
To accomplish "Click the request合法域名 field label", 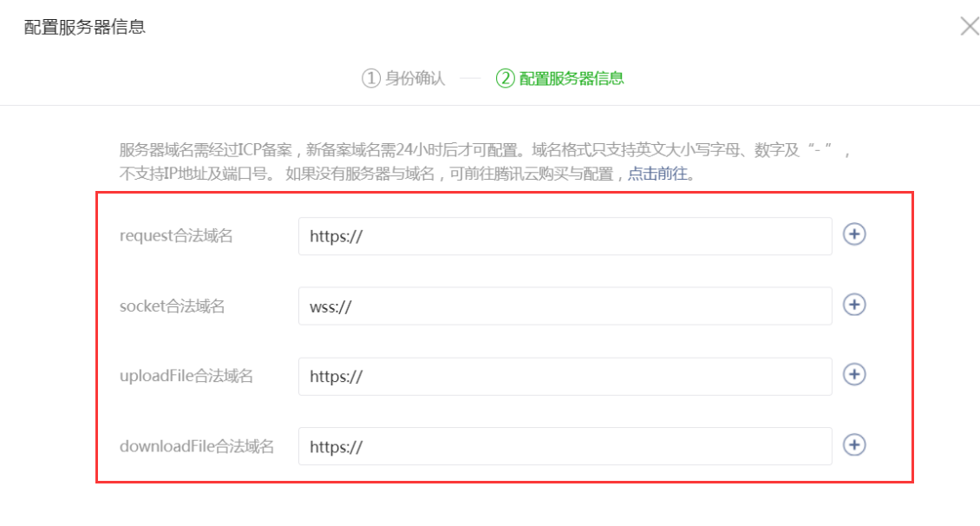I will click(176, 236).
